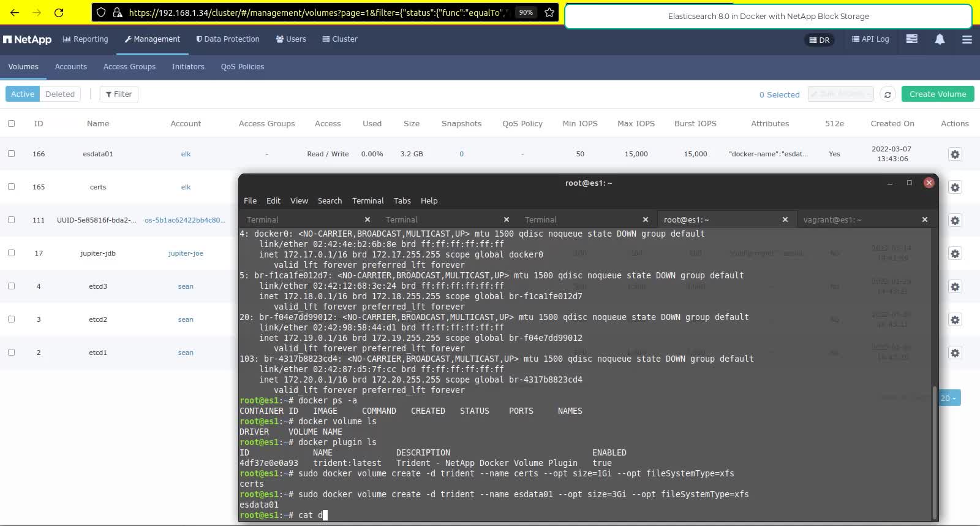Open the terminal File menu
Viewport: 980px width, 526px height.
250,200
